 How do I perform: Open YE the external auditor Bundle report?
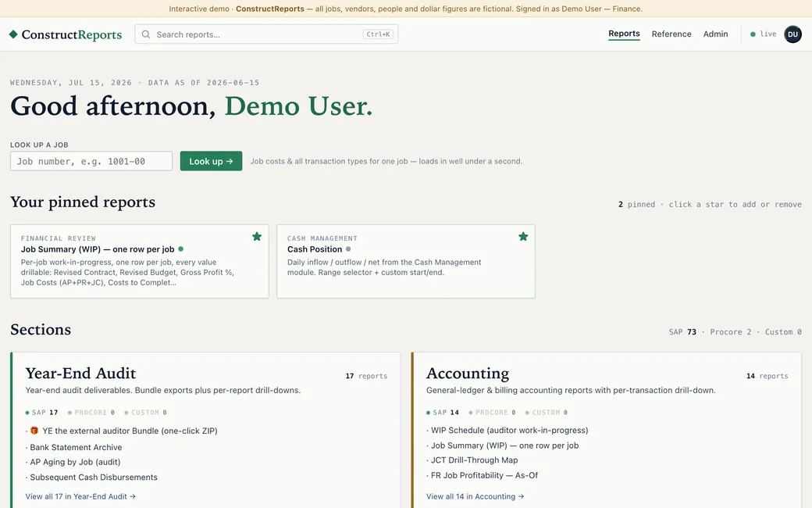[x=130, y=431]
